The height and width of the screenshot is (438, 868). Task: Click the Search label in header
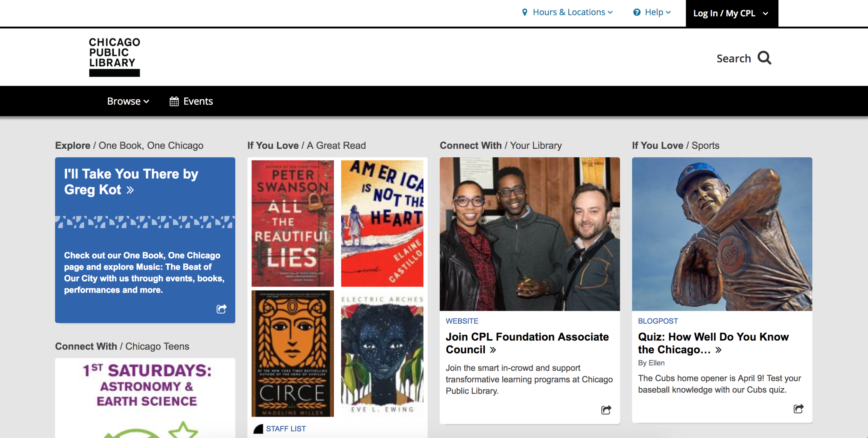pyautogui.click(x=734, y=58)
